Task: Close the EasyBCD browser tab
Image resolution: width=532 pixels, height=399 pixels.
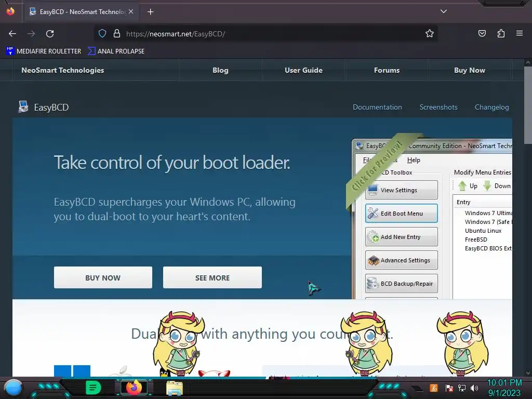Action: tap(131, 11)
